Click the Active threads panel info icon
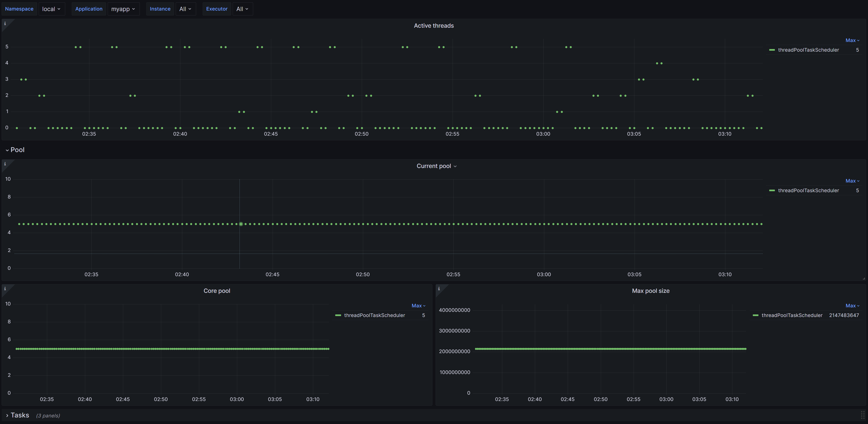 (x=5, y=24)
